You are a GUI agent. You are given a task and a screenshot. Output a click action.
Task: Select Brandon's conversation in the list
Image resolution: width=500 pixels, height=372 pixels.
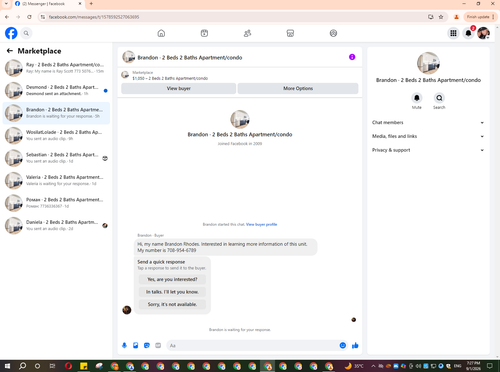point(56,113)
